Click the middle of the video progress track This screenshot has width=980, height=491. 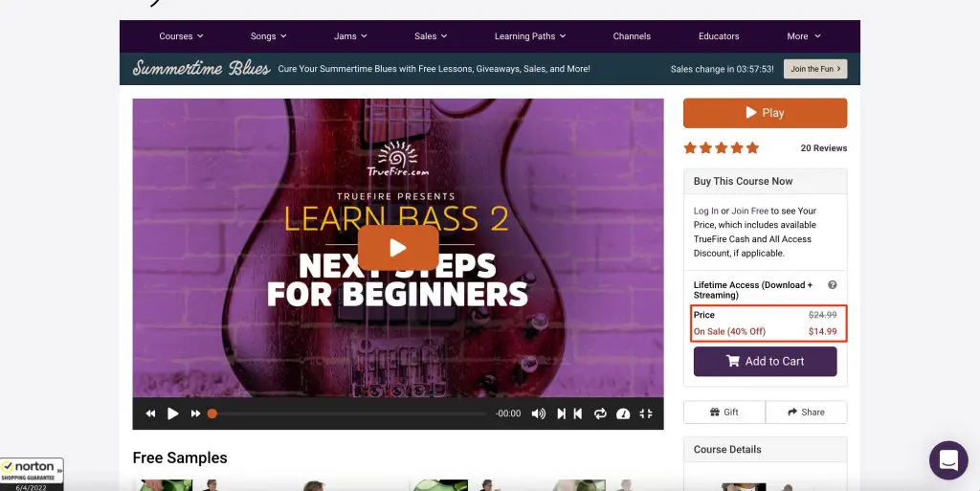[348, 413]
